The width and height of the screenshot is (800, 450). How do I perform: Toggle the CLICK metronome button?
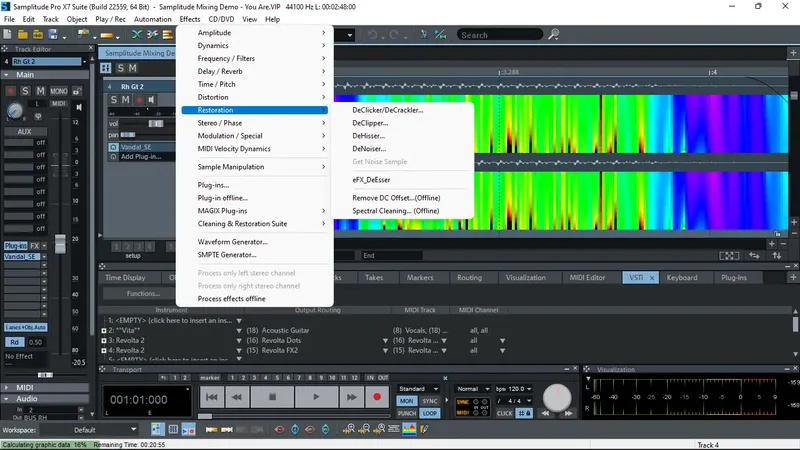505,412
